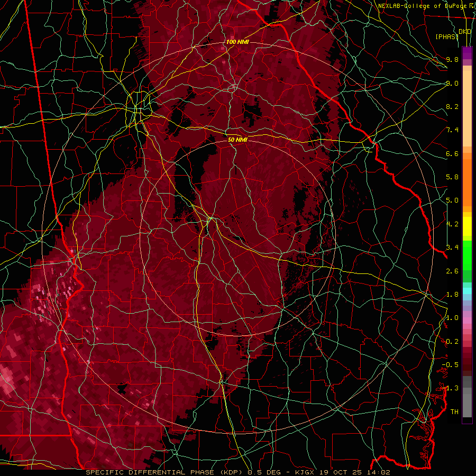This screenshot has width=476, height=476.
Task: Click the 100 NMI range ring label
Action: point(237,42)
